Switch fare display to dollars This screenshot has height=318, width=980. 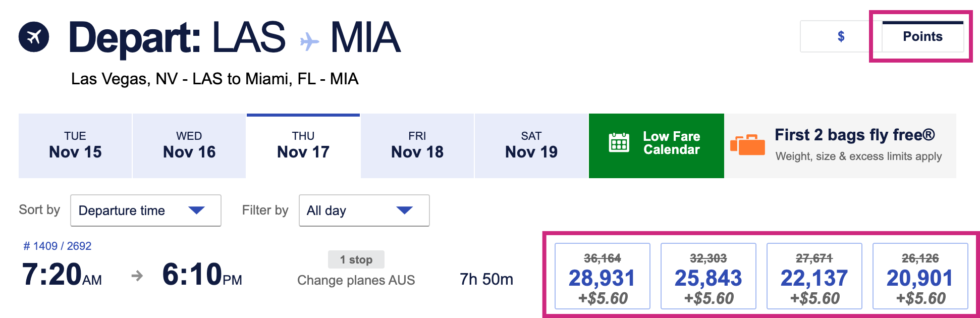pos(841,36)
